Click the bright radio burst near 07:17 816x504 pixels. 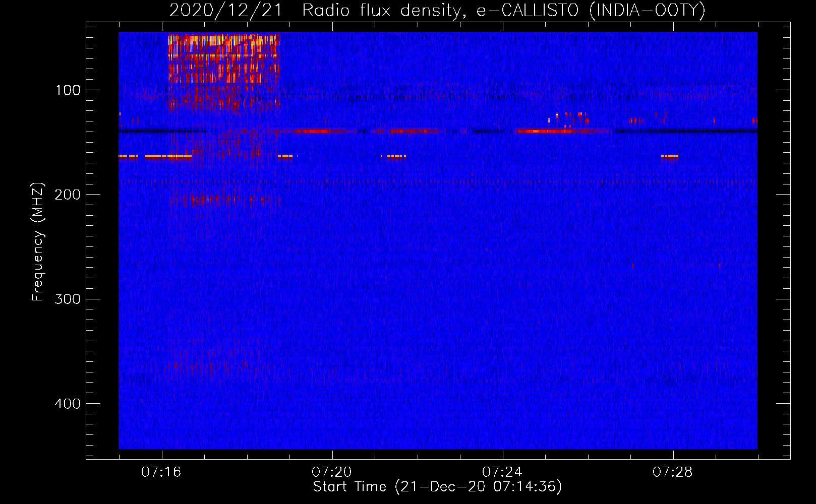[224, 58]
